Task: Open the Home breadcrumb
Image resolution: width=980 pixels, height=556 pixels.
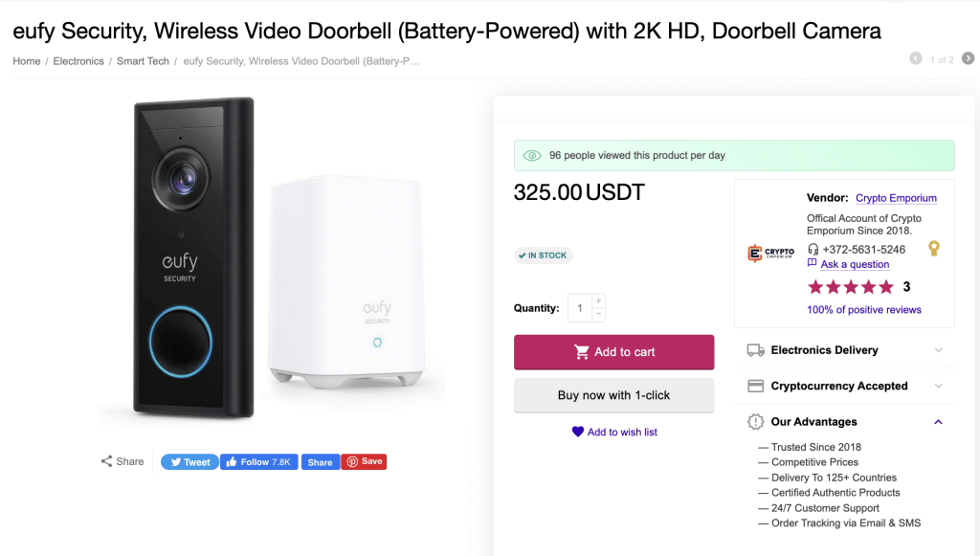Action: click(x=27, y=61)
